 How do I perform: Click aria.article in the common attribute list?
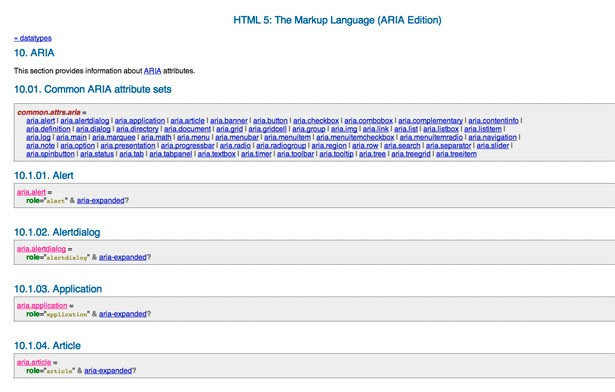coord(187,120)
